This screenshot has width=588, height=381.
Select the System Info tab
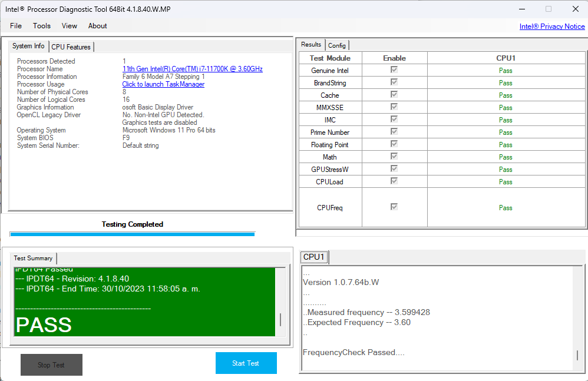(x=28, y=47)
